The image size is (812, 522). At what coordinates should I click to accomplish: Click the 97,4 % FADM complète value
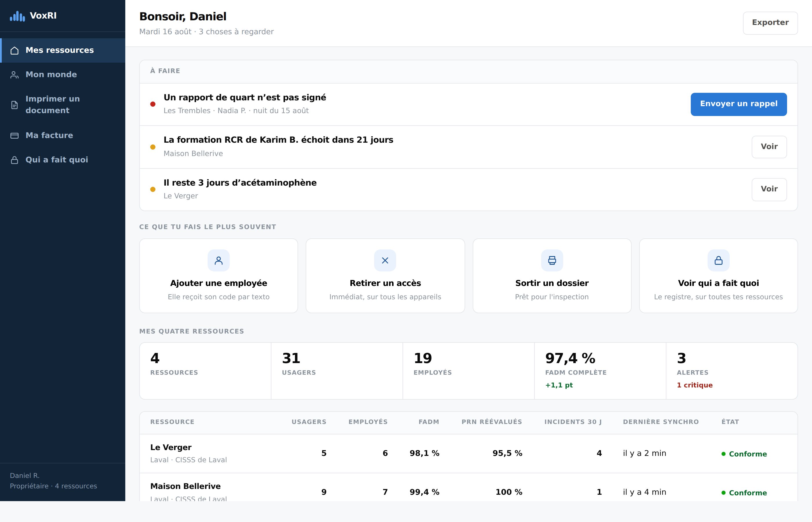coord(570,358)
